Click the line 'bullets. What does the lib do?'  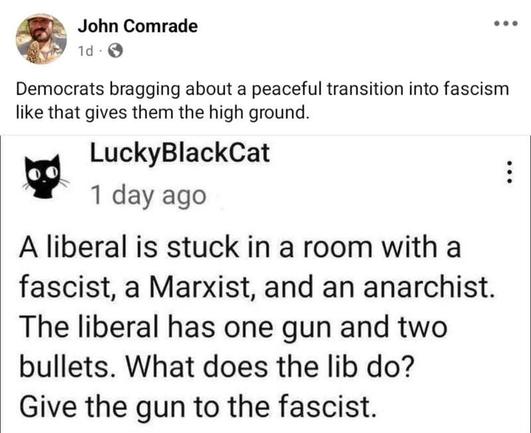click(x=217, y=367)
